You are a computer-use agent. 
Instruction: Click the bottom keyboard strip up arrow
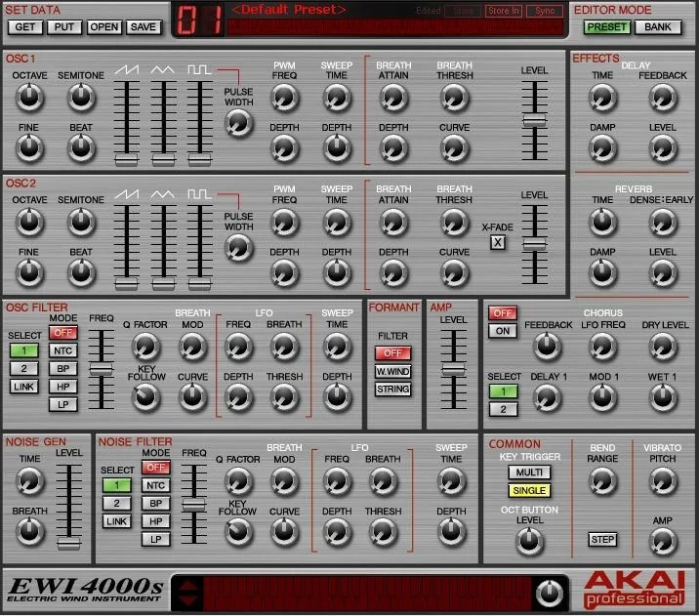coord(187,585)
